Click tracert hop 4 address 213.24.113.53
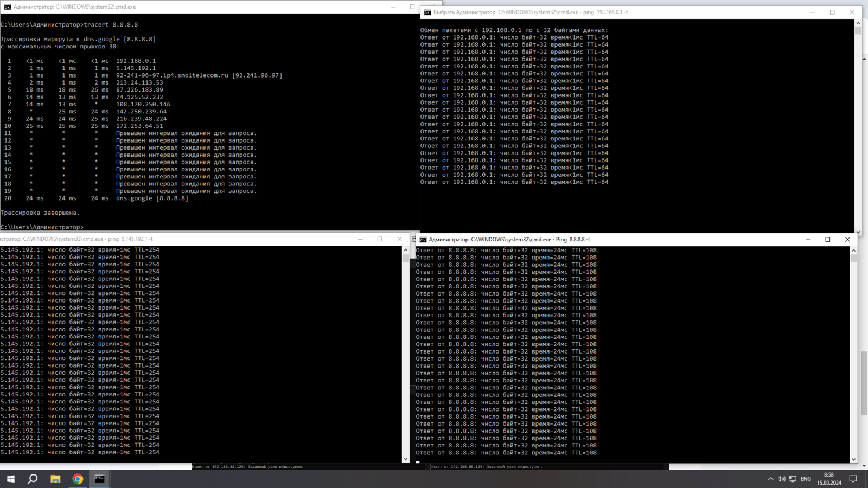Image resolution: width=868 pixels, height=488 pixels. 139,82
